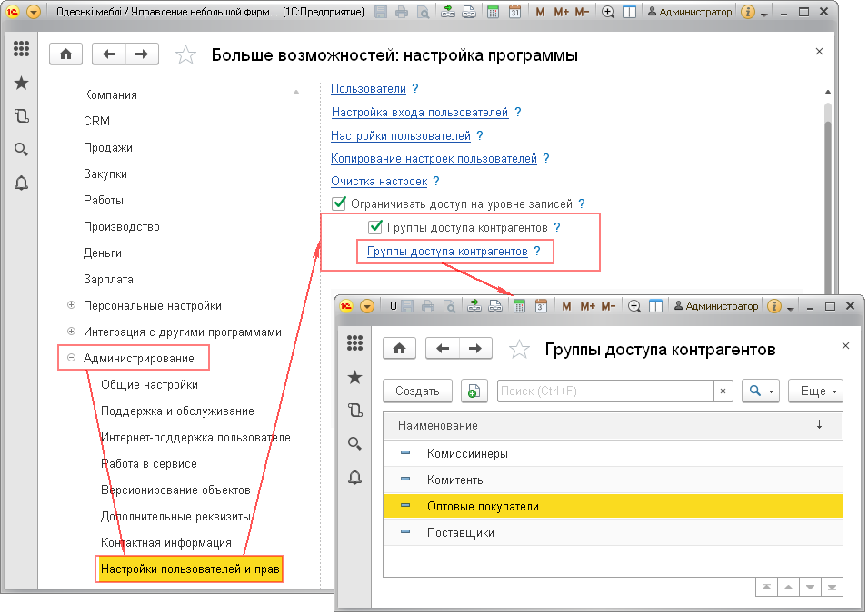
Task: Click the home button in main window
Action: point(65,54)
